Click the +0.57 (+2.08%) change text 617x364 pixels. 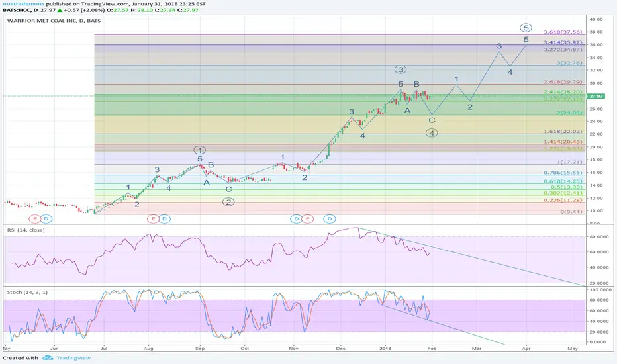point(85,10)
